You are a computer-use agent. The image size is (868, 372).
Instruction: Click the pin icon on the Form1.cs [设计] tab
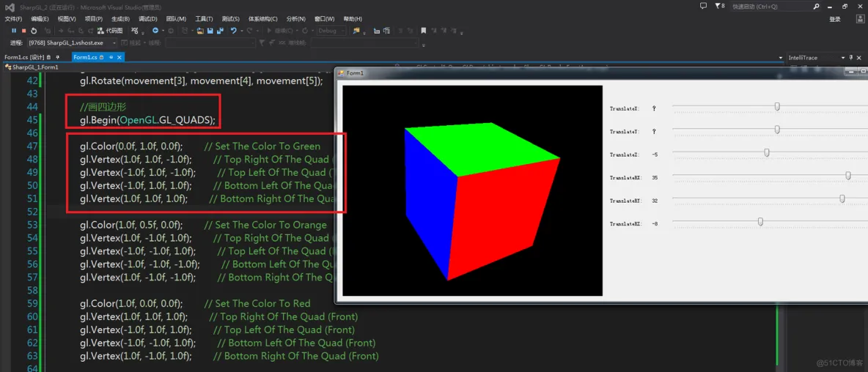click(x=58, y=57)
